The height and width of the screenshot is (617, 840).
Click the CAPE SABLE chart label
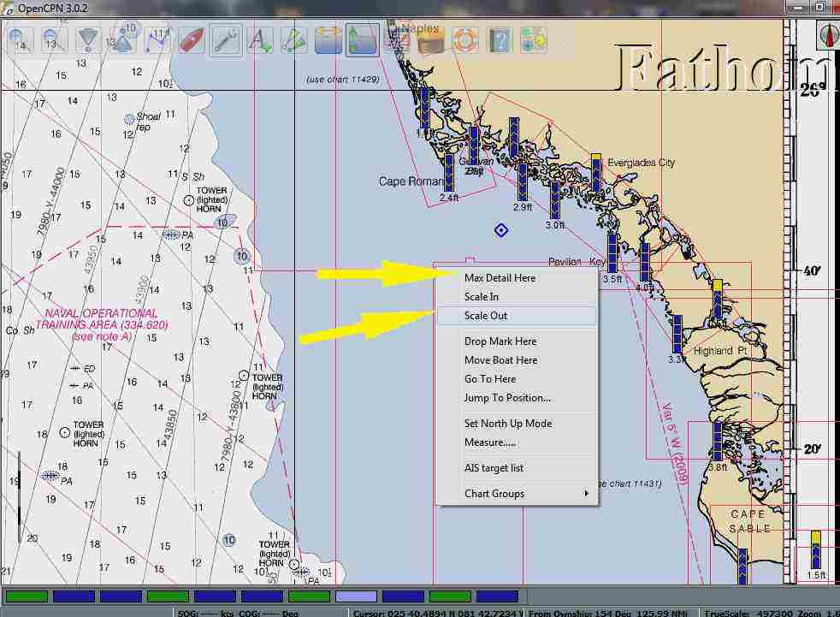pyautogui.click(x=749, y=521)
